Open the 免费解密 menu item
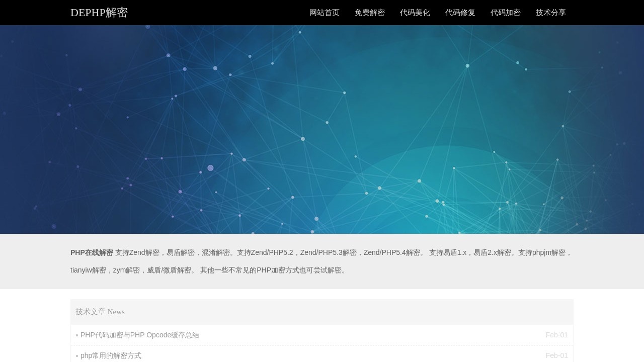This screenshot has width=644, height=362. [369, 13]
